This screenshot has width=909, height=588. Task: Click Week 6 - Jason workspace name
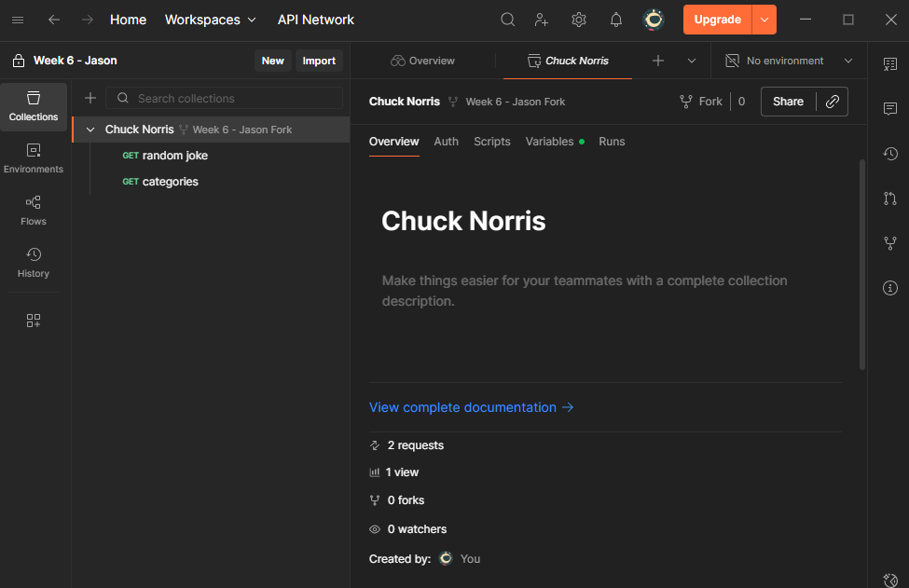pos(76,61)
